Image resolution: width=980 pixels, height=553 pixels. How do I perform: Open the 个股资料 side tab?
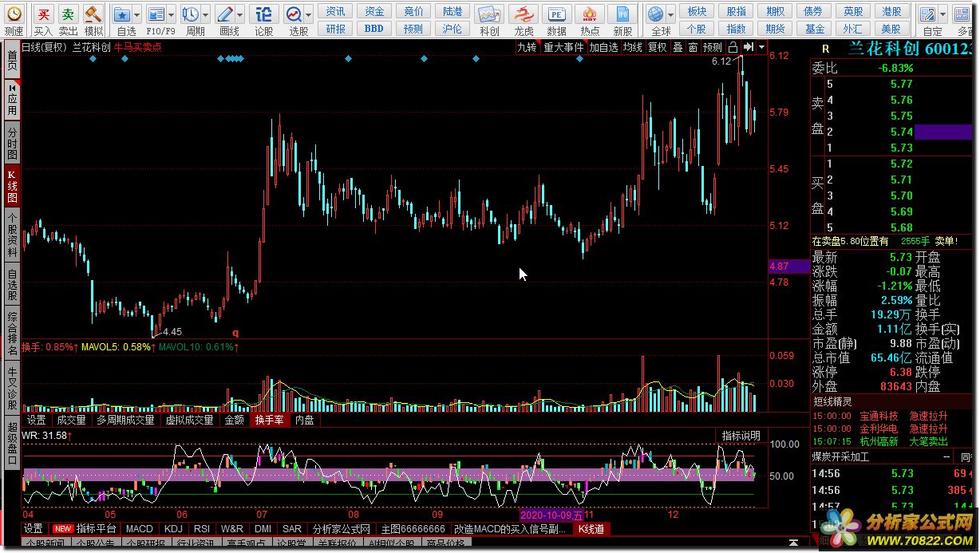pos(12,234)
